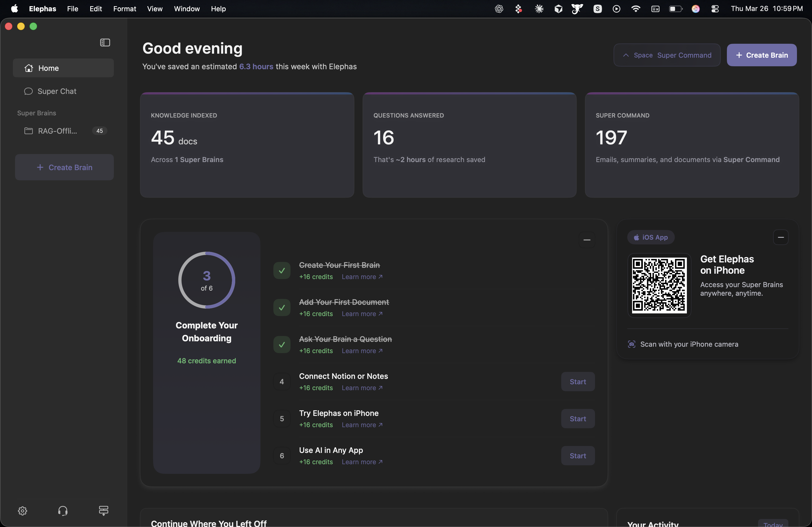The width and height of the screenshot is (812, 527).
Task: Open the Questions Answered card
Action: 469,145
